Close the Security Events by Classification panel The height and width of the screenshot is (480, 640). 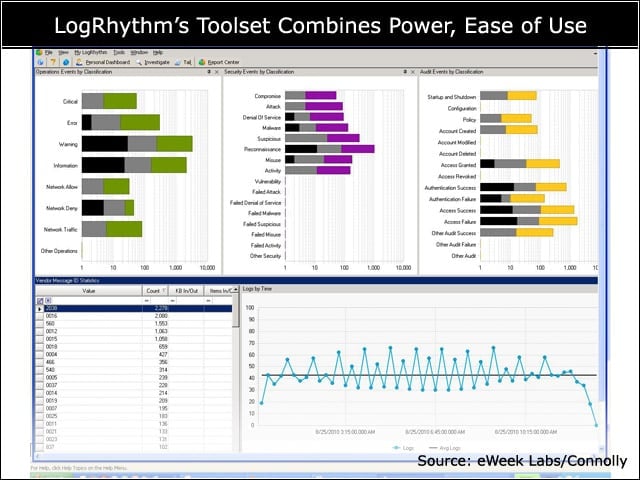pyautogui.click(x=413, y=72)
